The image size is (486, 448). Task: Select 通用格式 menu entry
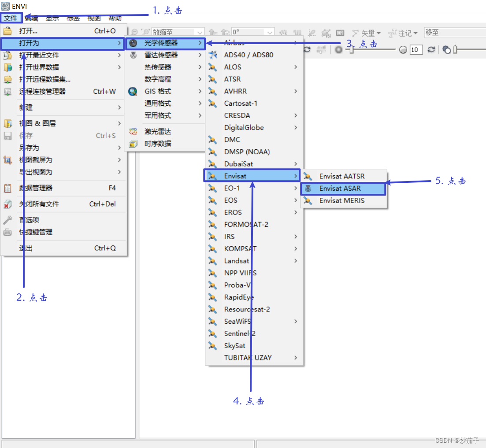coord(165,104)
